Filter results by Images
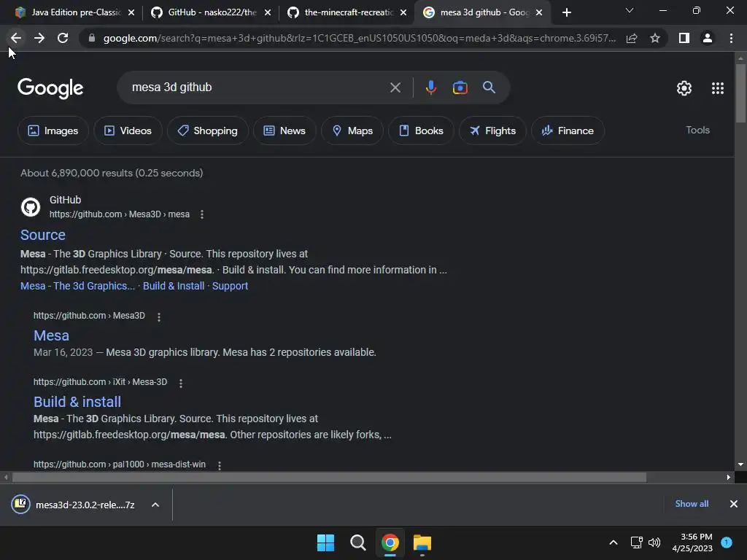This screenshot has width=747, height=560. [53, 131]
